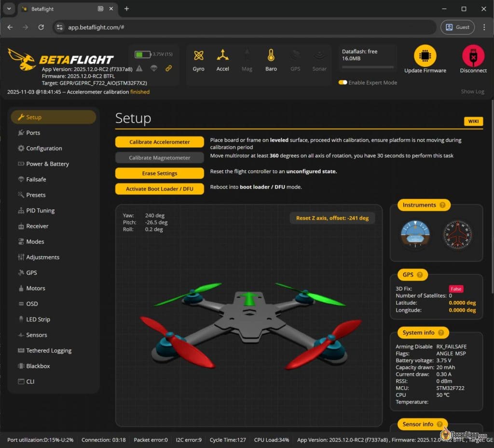The width and height of the screenshot is (494, 448).
Task: Toggle Enable Expert Mode switch
Action: (343, 82)
